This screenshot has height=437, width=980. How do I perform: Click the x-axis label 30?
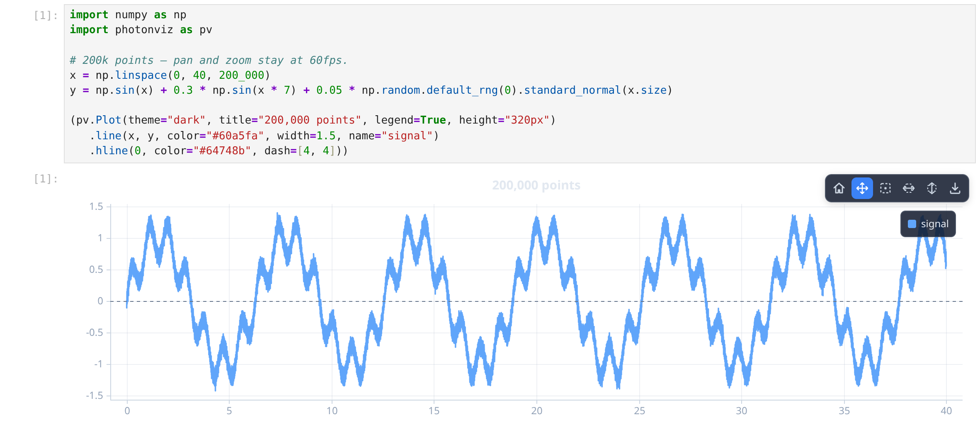[x=742, y=411]
